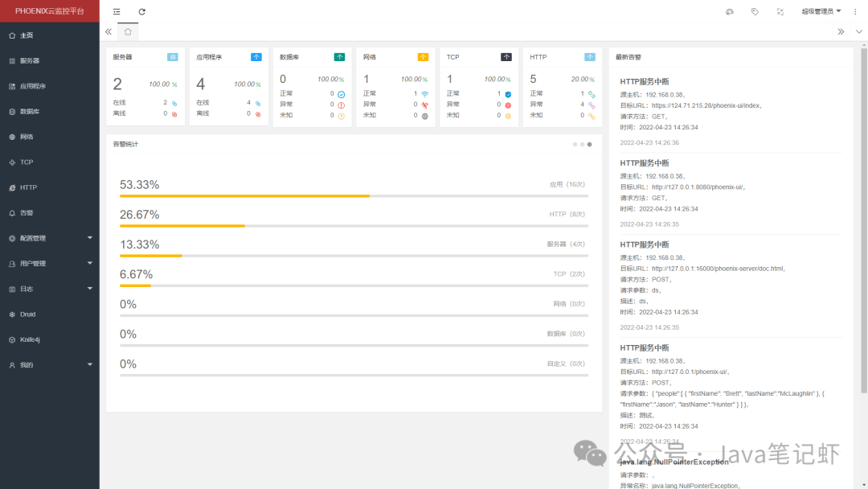Select the first carousel dot in 告警统计
The image size is (868, 489).
coord(575,145)
